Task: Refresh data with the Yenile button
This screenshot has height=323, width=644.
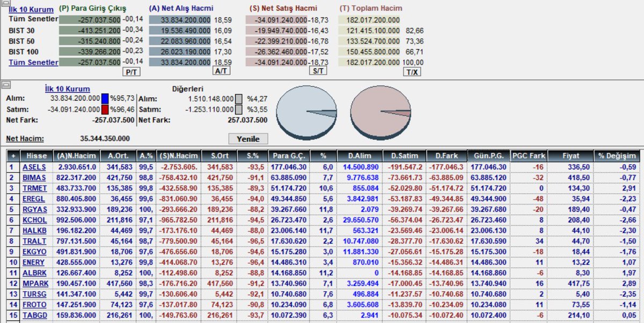Action: pyautogui.click(x=247, y=139)
